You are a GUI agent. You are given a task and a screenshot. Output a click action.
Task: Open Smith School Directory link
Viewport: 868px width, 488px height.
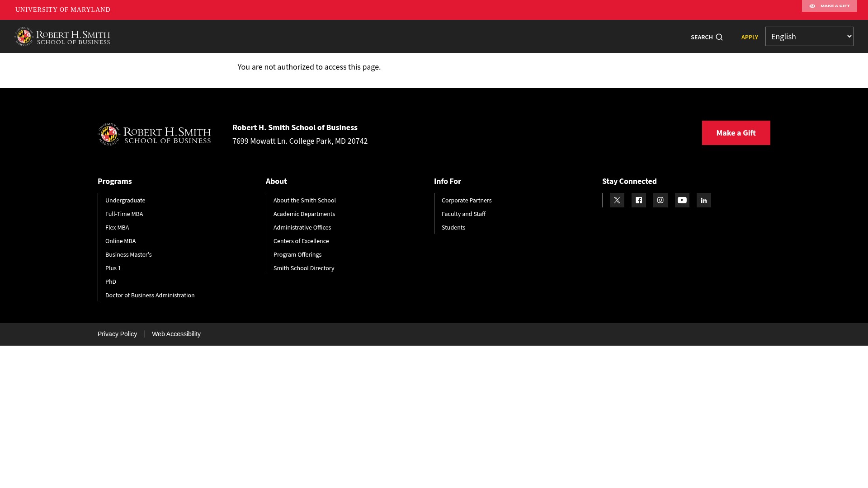pyautogui.click(x=304, y=268)
